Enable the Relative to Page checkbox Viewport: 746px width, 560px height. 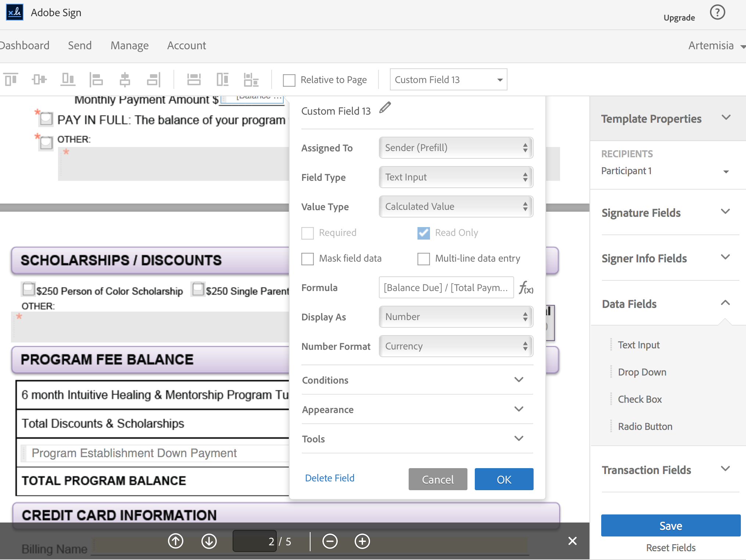click(289, 80)
